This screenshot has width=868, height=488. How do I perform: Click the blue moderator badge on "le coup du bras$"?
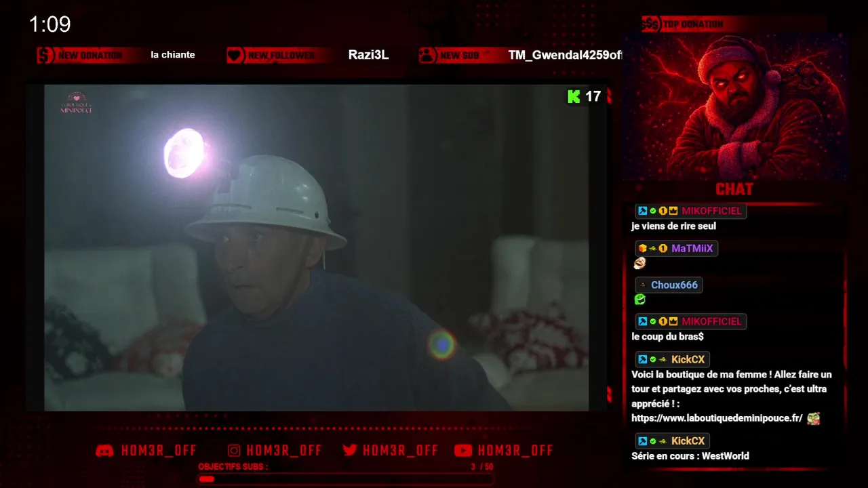click(x=642, y=321)
